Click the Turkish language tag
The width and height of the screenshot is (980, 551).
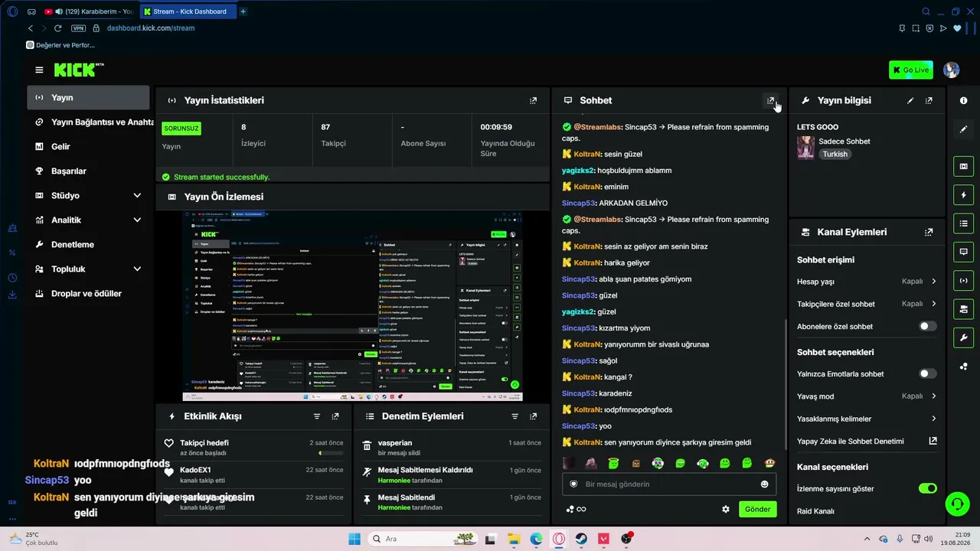(x=835, y=154)
